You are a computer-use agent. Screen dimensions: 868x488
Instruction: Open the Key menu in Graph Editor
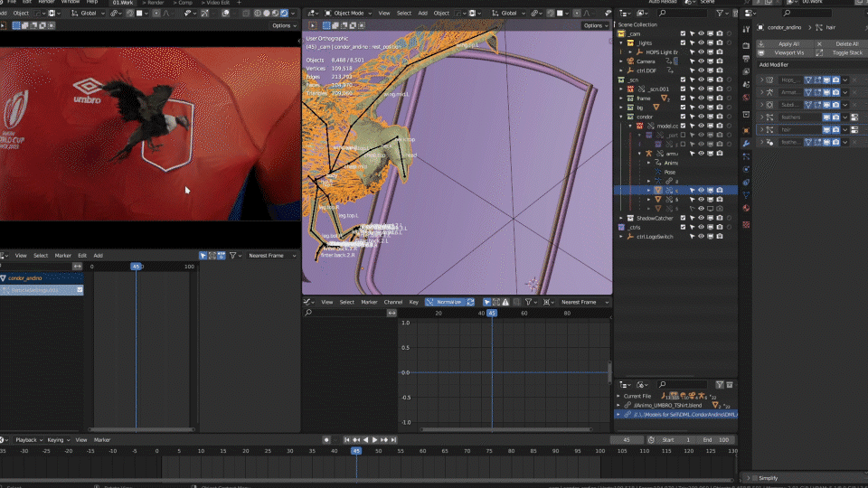413,302
